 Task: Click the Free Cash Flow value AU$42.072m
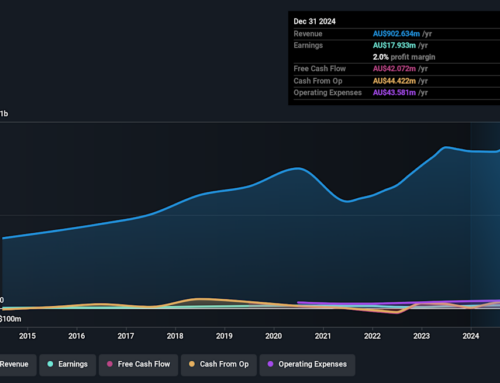point(394,69)
